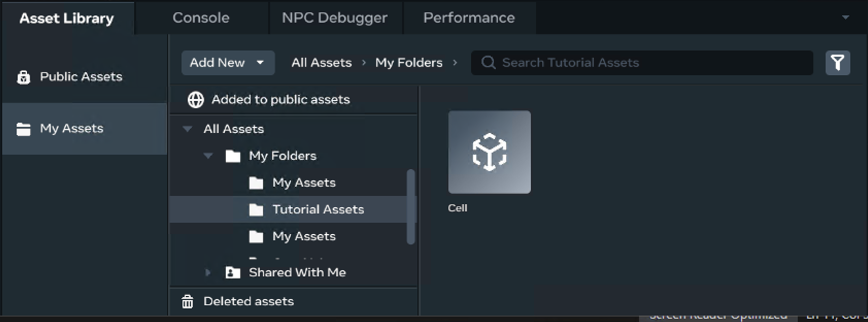The width and height of the screenshot is (868, 322).
Task: Click the Tutorial Assets folder icon
Action: pyautogui.click(x=256, y=210)
